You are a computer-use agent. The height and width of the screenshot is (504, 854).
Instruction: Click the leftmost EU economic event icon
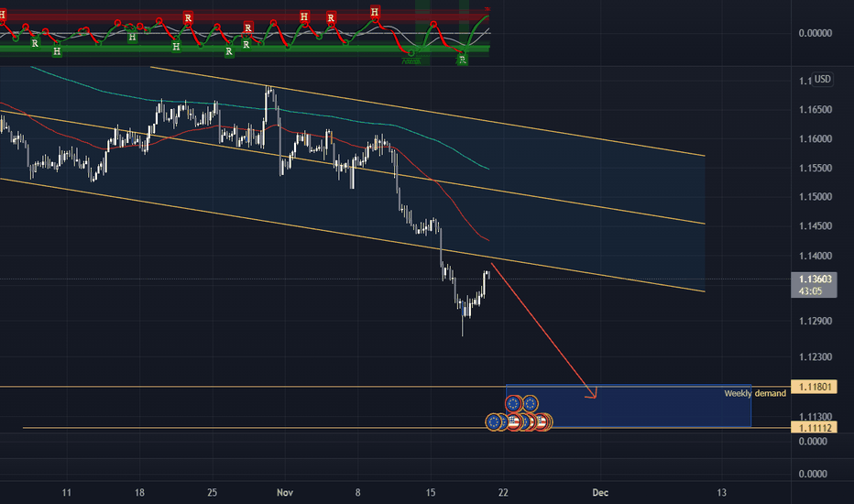[x=494, y=422]
